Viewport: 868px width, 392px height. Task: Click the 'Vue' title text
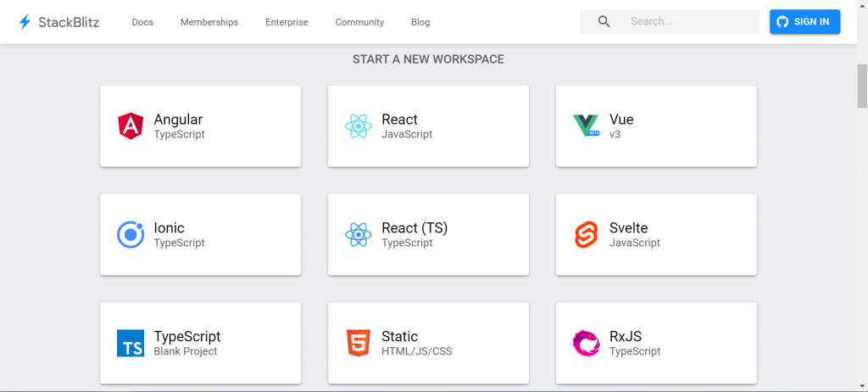pyautogui.click(x=621, y=119)
